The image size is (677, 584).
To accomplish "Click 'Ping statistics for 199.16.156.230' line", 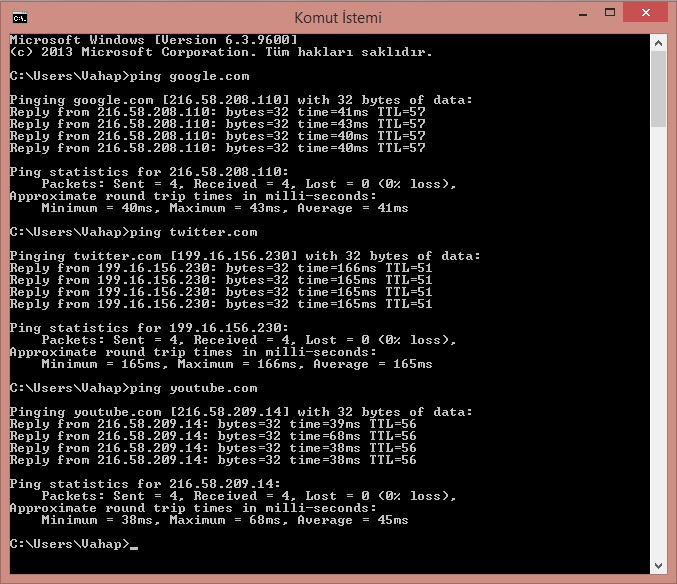I will [149, 328].
